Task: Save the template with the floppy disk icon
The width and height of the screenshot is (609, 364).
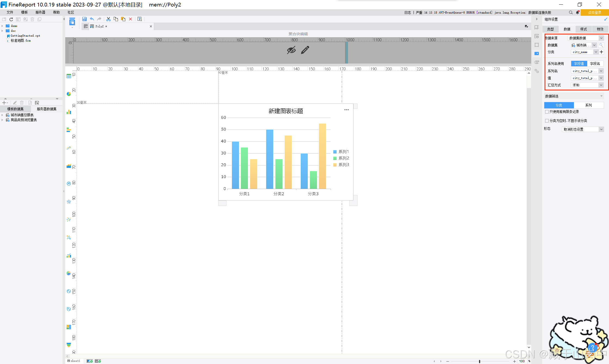Action: 84,19
